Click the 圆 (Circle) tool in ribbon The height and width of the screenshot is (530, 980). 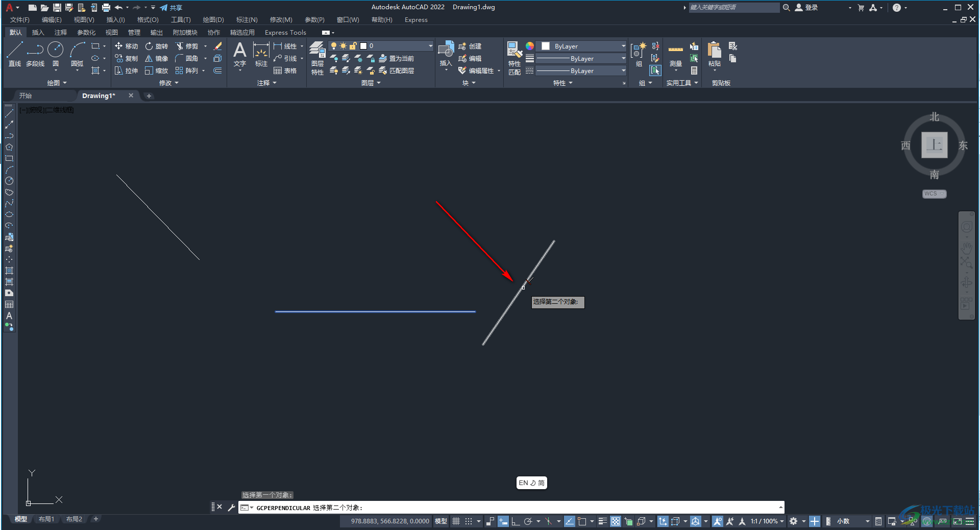(55, 54)
